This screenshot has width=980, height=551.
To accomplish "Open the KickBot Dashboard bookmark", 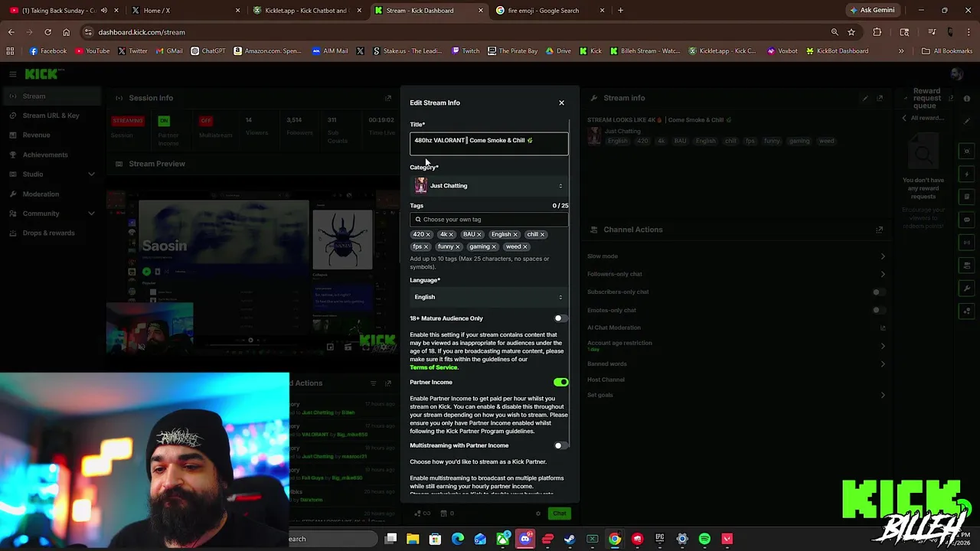I will (836, 51).
